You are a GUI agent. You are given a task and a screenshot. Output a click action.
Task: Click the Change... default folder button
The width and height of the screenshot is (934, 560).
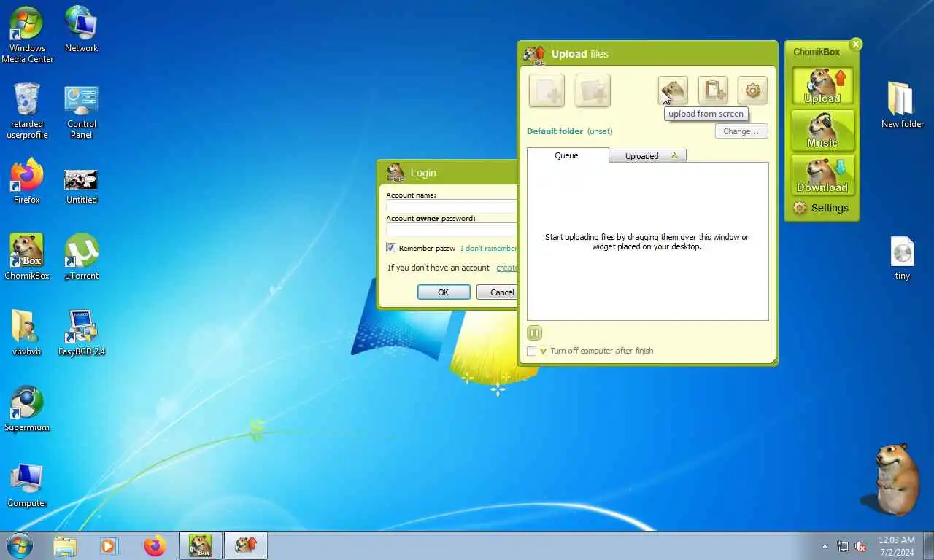pos(741,131)
